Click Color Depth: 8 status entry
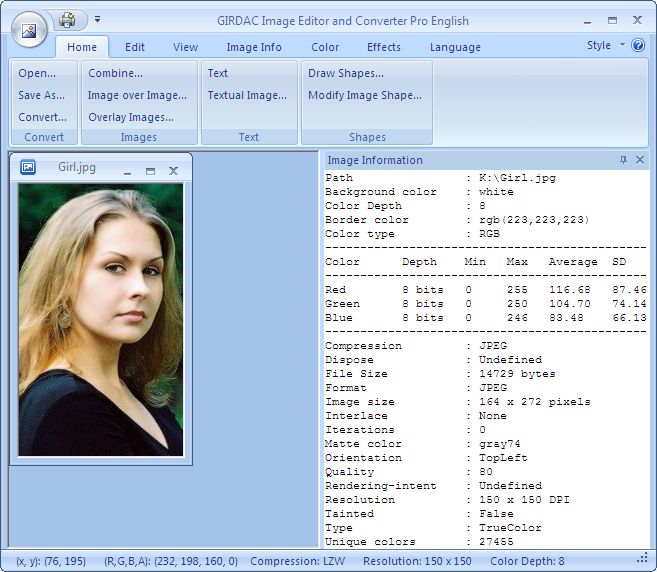Viewport: 657px width, 572px height. (x=527, y=561)
